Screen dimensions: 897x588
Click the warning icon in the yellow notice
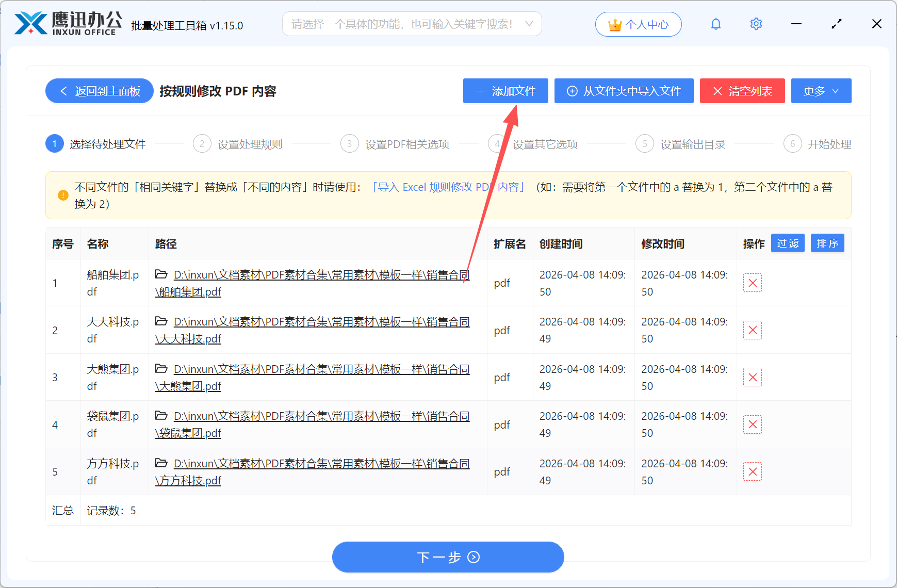pos(63,195)
